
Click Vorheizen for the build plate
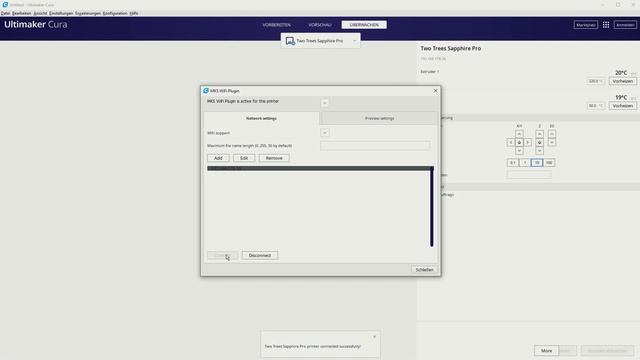[x=623, y=106]
